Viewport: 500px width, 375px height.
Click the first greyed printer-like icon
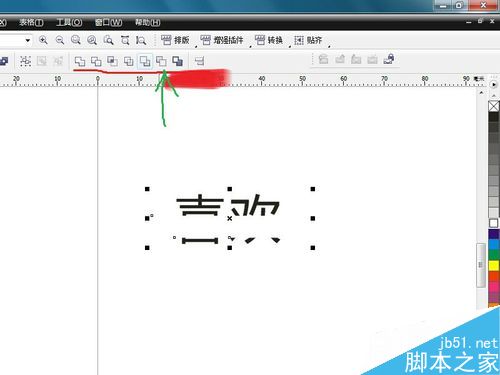click(323, 59)
